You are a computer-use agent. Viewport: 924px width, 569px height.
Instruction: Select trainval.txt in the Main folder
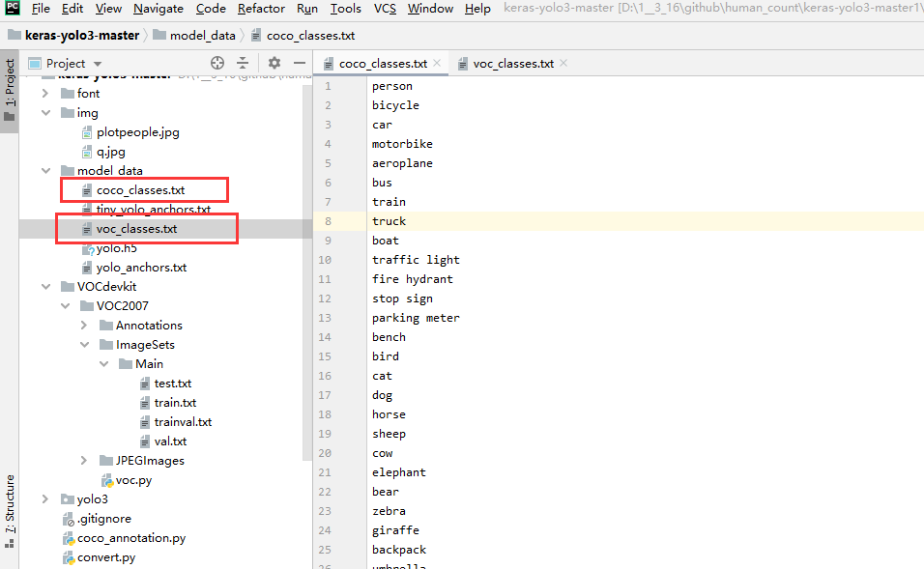(x=183, y=422)
